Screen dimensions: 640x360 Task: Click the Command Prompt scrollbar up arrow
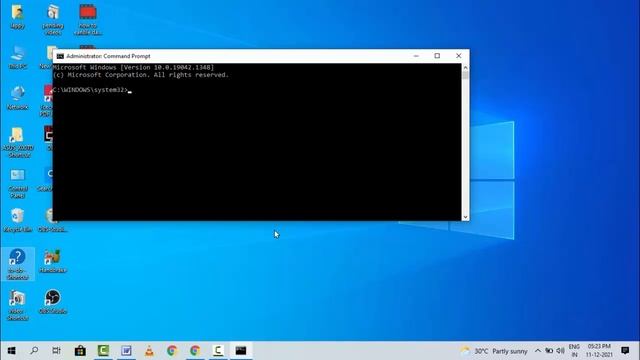(x=465, y=68)
